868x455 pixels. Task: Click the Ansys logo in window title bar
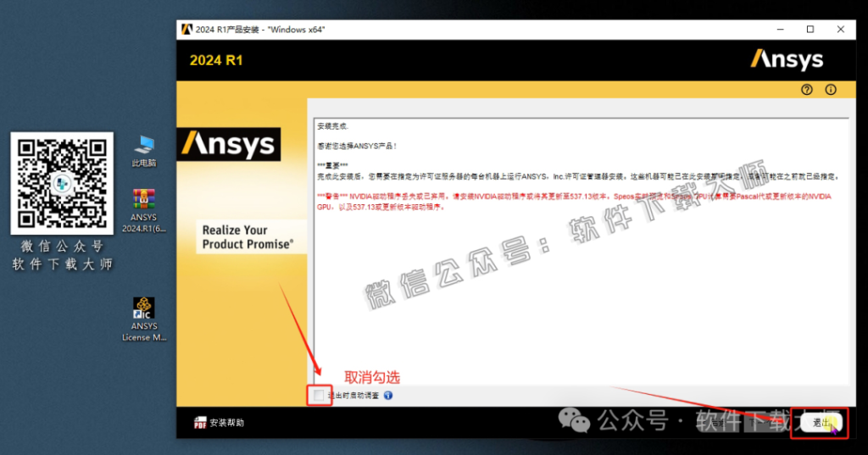(x=186, y=30)
